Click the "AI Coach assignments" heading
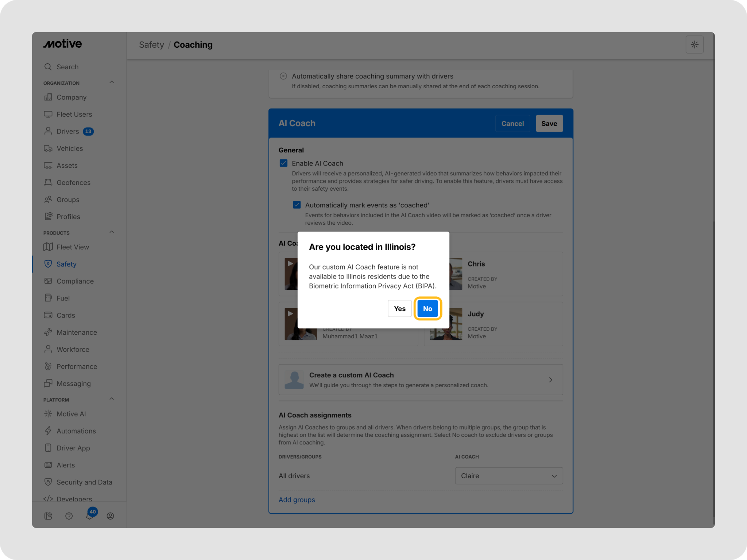Viewport: 747px width, 560px height. pyautogui.click(x=315, y=415)
